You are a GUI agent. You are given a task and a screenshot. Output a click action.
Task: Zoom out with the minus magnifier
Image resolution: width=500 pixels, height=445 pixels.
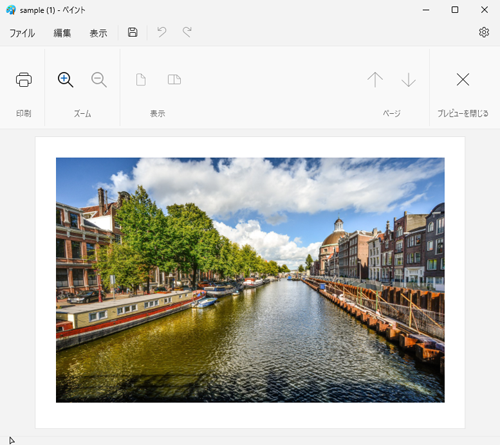pos(99,80)
